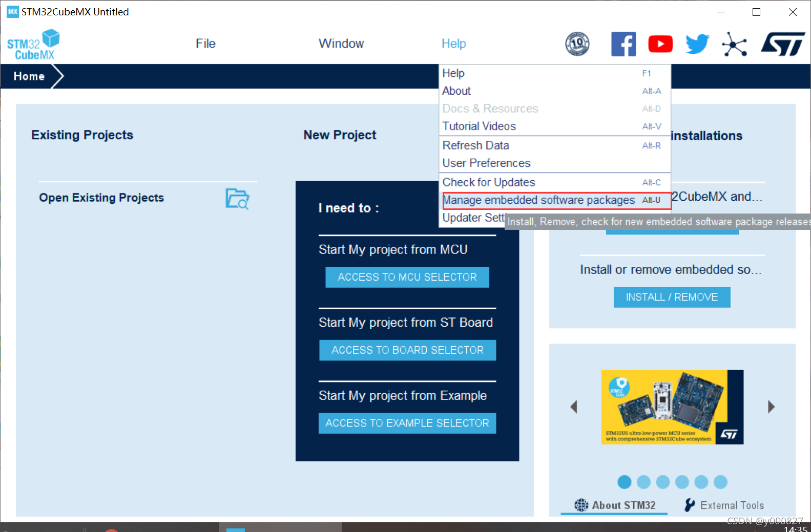Select Refresh Data menu entry
Image resolution: width=811 pixels, height=532 pixels.
pyautogui.click(x=555, y=145)
